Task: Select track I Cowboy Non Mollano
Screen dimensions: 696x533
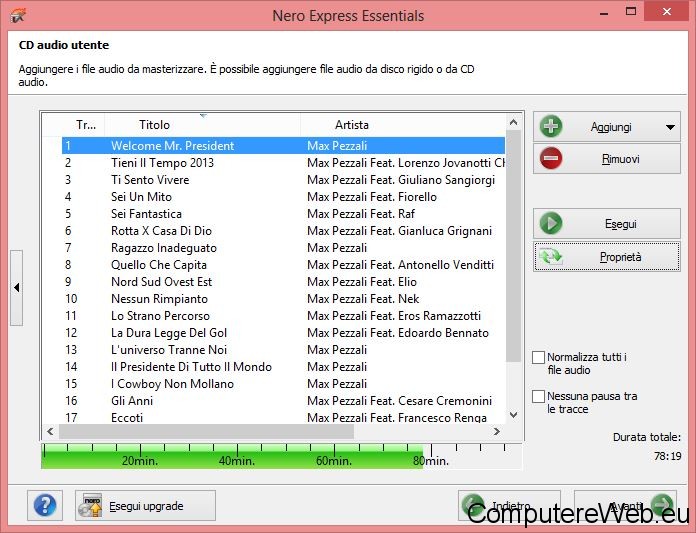Action: (283, 384)
